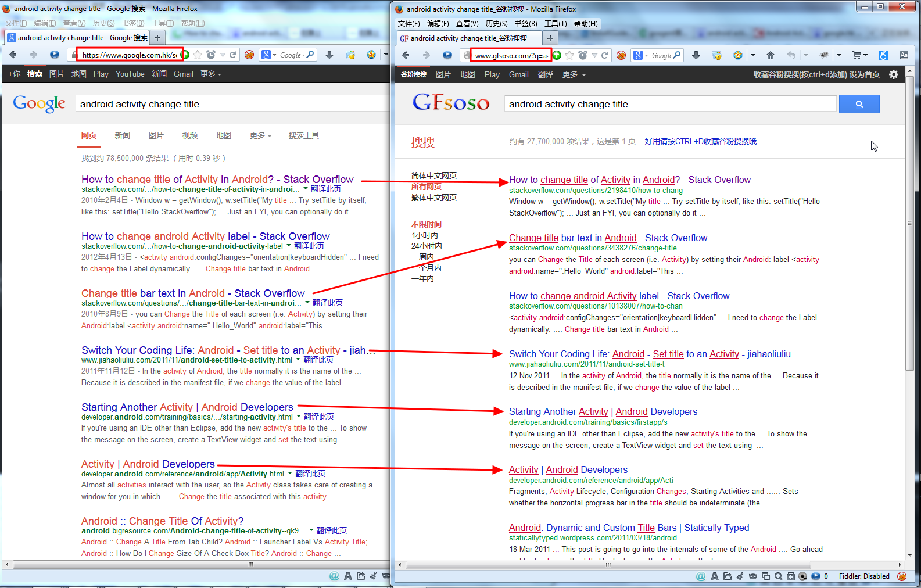The height and width of the screenshot is (588, 921).
Task: Click the GFsoso settings gear icon
Action: click(894, 74)
